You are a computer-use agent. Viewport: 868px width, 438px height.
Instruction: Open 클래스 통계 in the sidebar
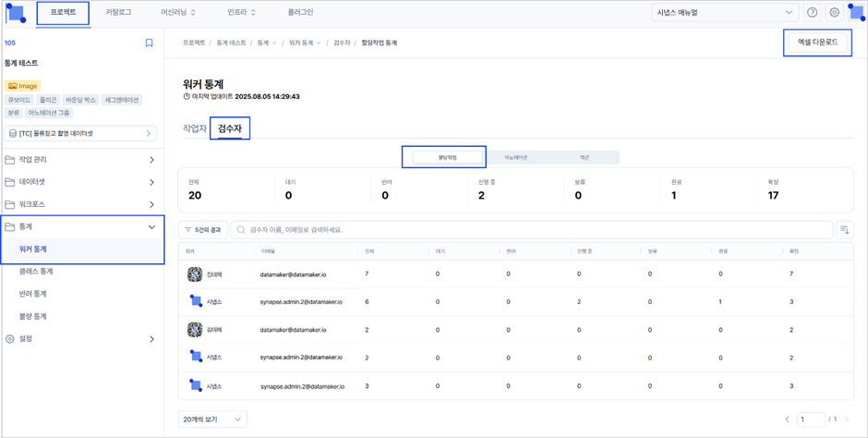pos(36,272)
